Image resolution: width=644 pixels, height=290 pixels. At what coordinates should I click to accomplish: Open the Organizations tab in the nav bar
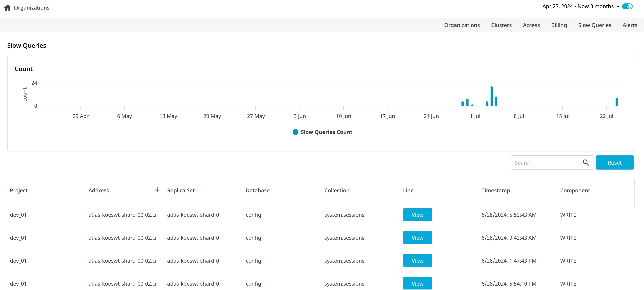pos(462,25)
